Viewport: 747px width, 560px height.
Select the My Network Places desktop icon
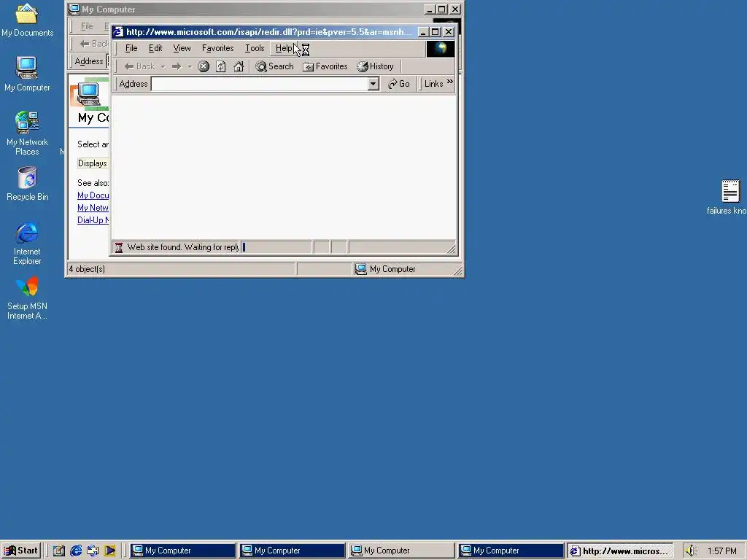(27, 133)
